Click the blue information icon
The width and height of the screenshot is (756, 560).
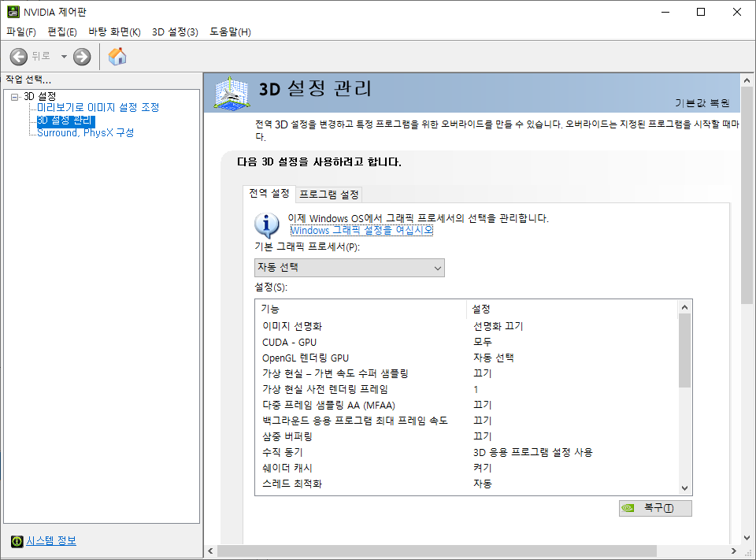click(267, 224)
